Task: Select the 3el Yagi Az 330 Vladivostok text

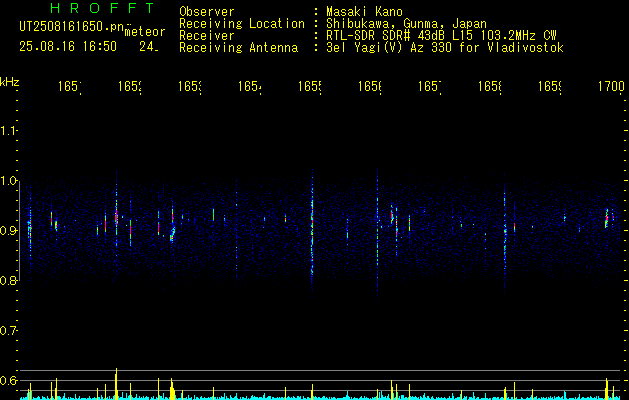Action: [445, 48]
